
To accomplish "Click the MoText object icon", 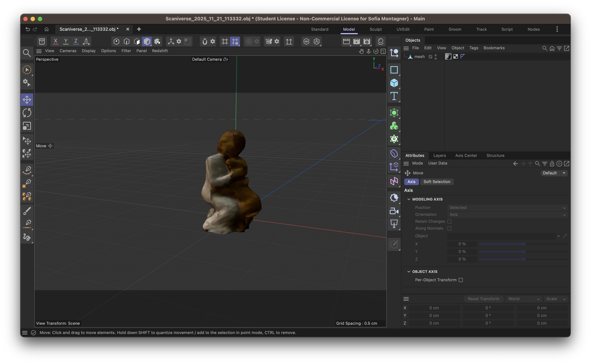I will point(394,96).
